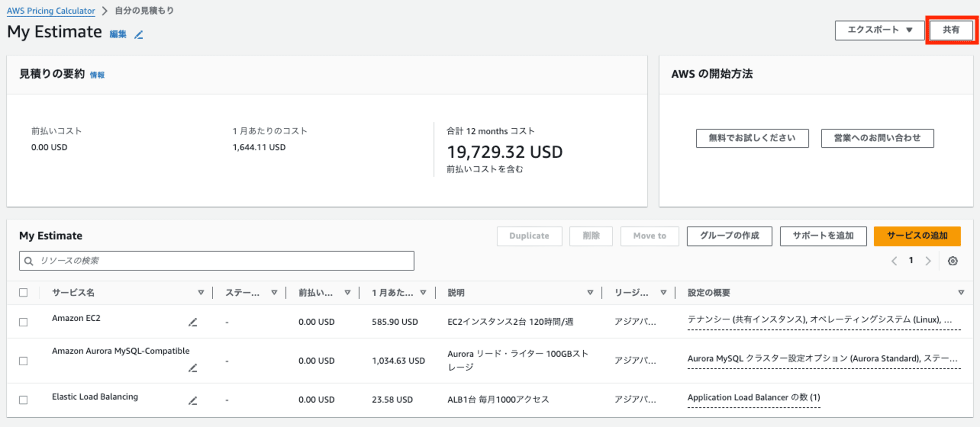Edit the Amazon EC2 row via pencil icon
The width and height of the screenshot is (980, 427).
click(193, 322)
